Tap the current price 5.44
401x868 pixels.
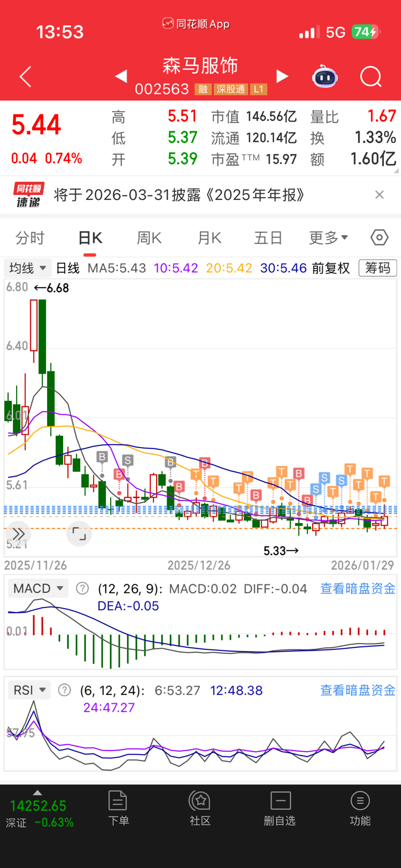(37, 125)
